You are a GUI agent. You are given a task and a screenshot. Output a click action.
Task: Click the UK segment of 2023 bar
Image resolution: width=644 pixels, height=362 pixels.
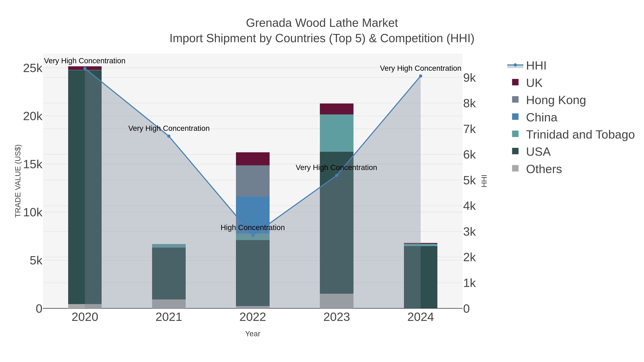pyautogui.click(x=336, y=109)
